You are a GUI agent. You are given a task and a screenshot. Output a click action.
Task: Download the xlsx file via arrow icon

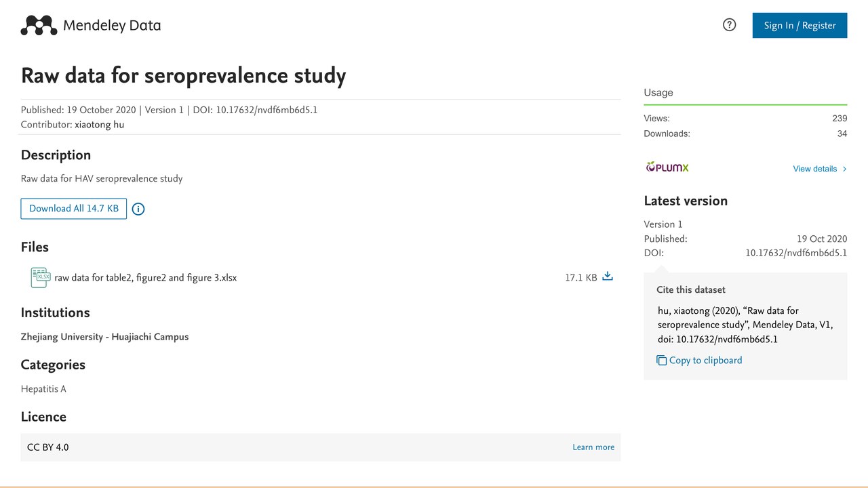[608, 277]
